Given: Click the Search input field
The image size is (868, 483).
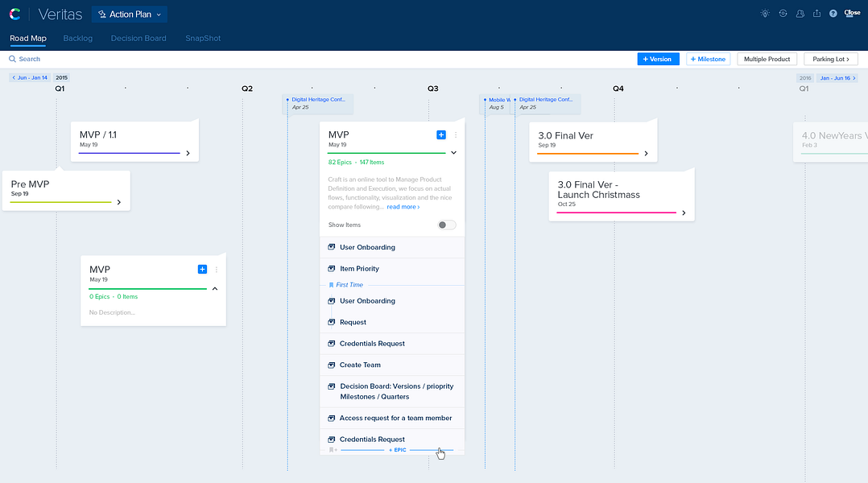Looking at the screenshot, I should point(29,59).
